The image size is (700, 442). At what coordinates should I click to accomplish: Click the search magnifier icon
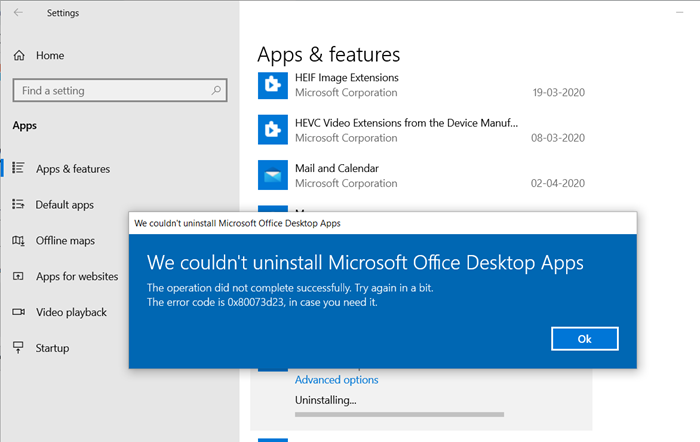click(216, 91)
